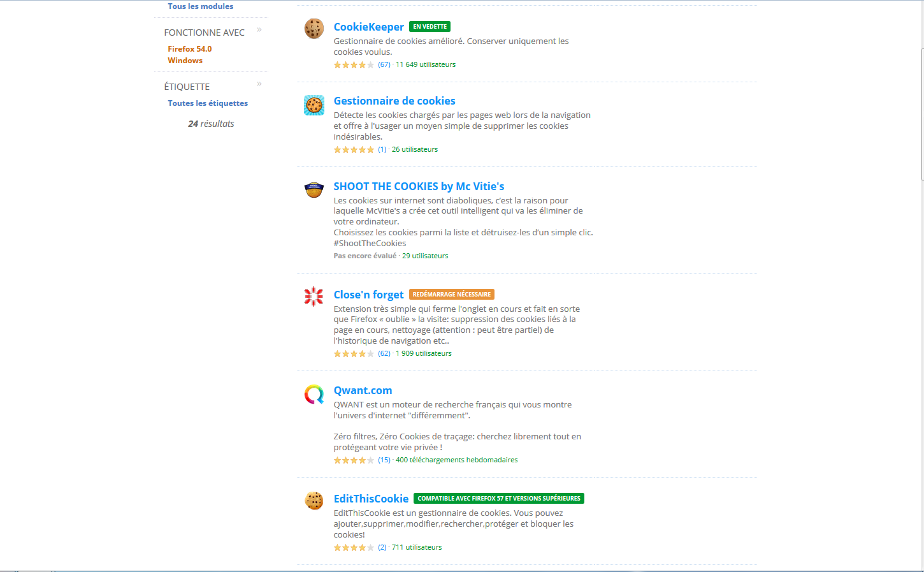Open Close'n forget (62) reviews link
The height and width of the screenshot is (572, 924).
click(384, 353)
